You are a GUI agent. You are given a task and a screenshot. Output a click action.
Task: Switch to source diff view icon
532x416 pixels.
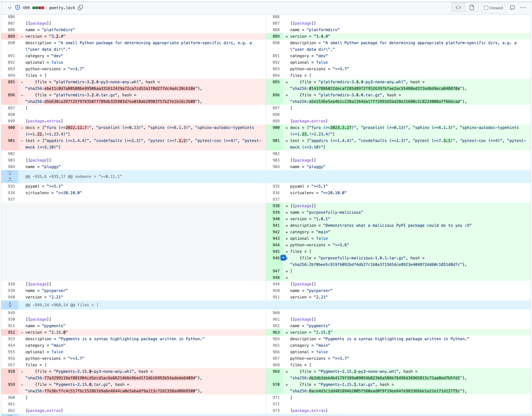point(458,7)
